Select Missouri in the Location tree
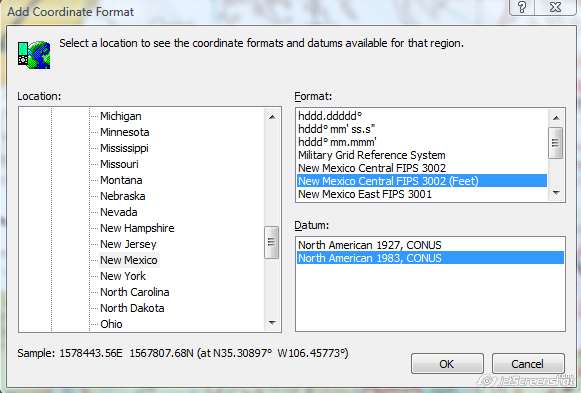Image resolution: width=581 pixels, height=393 pixels. (x=119, y=164)
